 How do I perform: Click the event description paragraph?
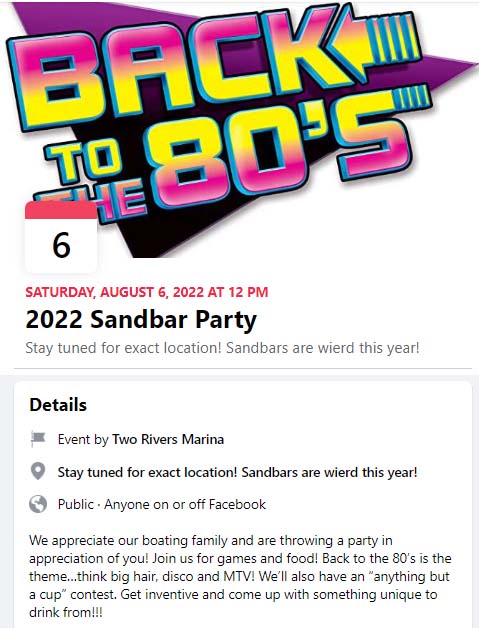click(x=240, y=576)
